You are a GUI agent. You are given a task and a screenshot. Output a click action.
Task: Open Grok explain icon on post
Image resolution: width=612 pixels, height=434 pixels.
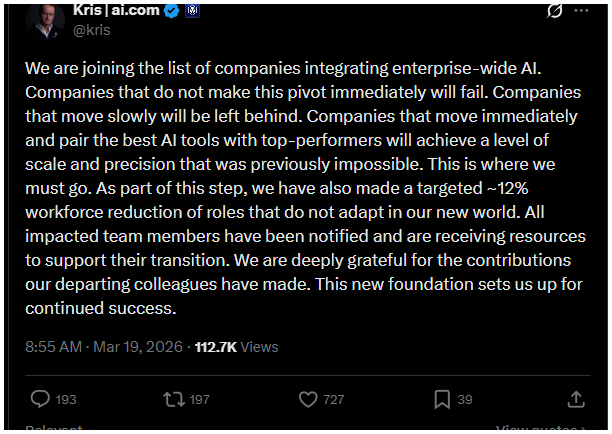tap(556, 12)
